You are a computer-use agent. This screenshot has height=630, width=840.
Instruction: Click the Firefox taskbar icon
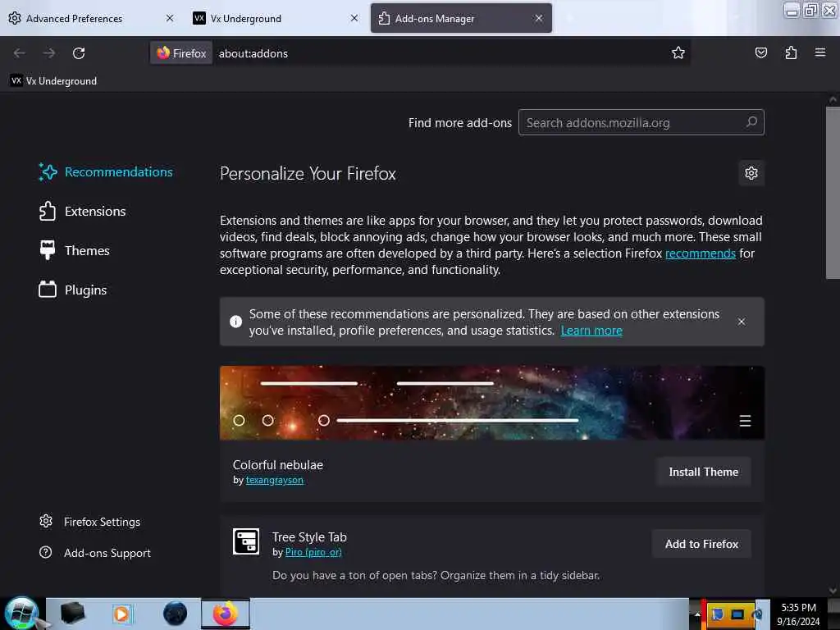[x=226, y=614]
